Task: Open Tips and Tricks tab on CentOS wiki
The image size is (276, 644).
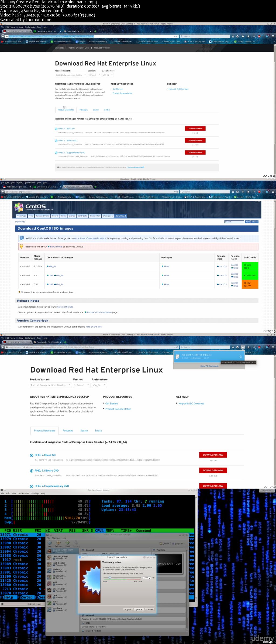Action: tap(43, 216)
